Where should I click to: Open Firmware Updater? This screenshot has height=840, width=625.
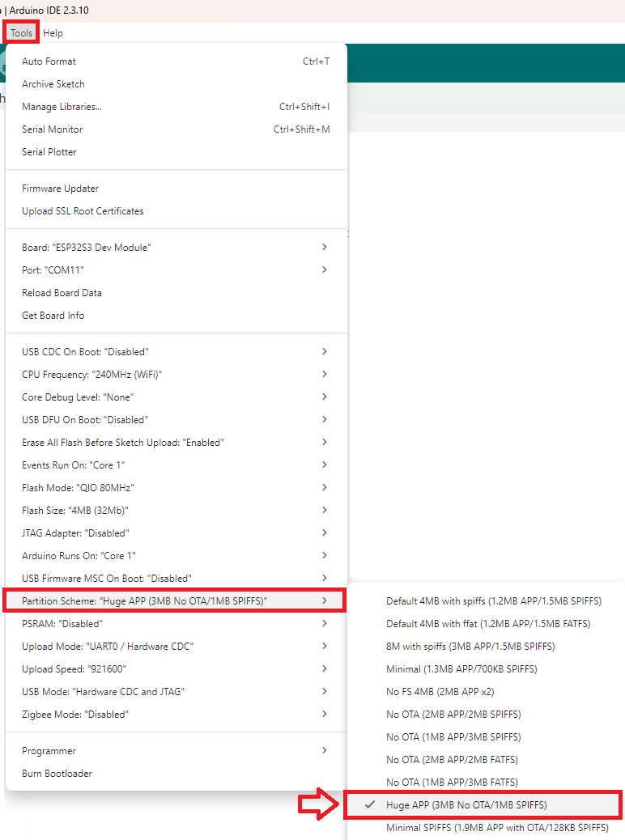(x=176, y=189)
